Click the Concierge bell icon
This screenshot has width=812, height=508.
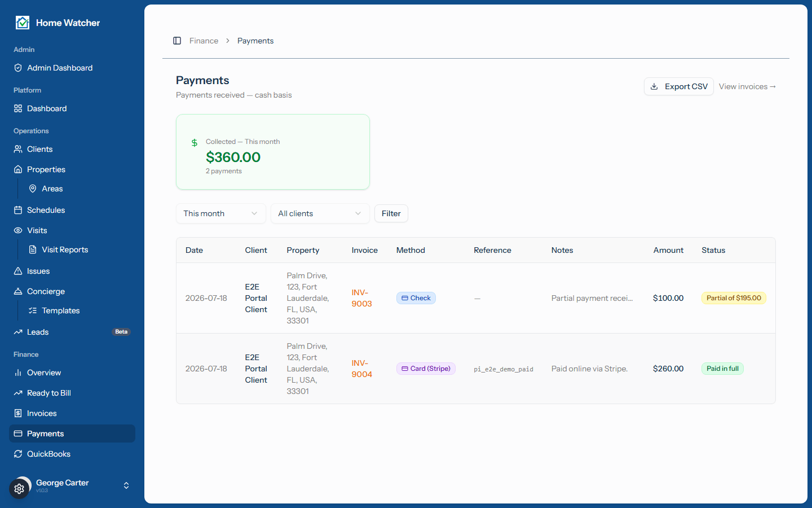pos(18,291)
